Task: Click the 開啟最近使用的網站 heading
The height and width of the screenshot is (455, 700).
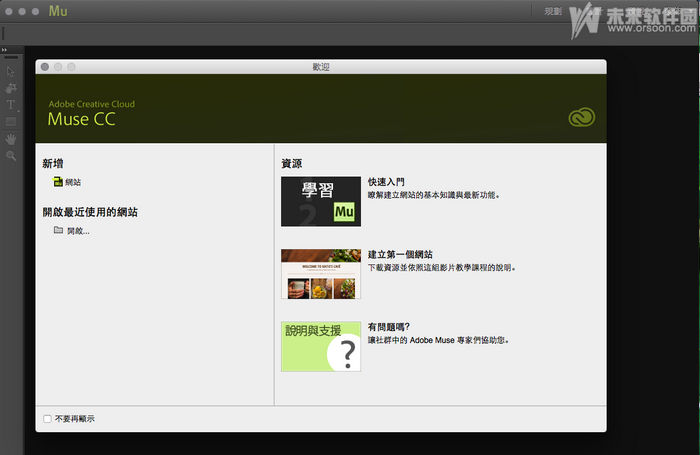Action: pos(90,212)
